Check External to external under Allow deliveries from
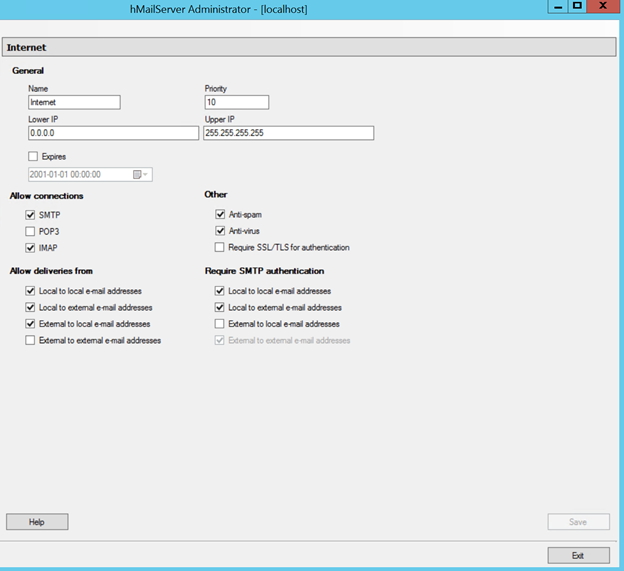The width and height of the screenshot is (624, 571). tap(30, 340)
